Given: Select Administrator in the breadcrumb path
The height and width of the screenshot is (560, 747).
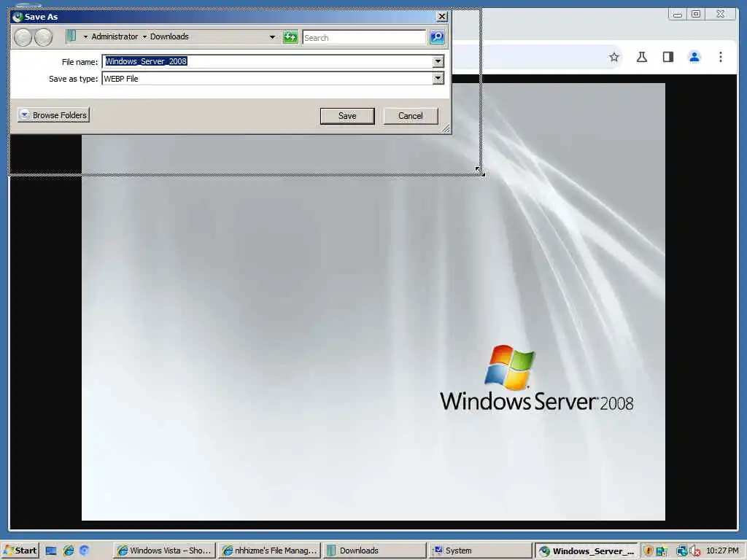Looking at the screenshot, I should [115, 36].
